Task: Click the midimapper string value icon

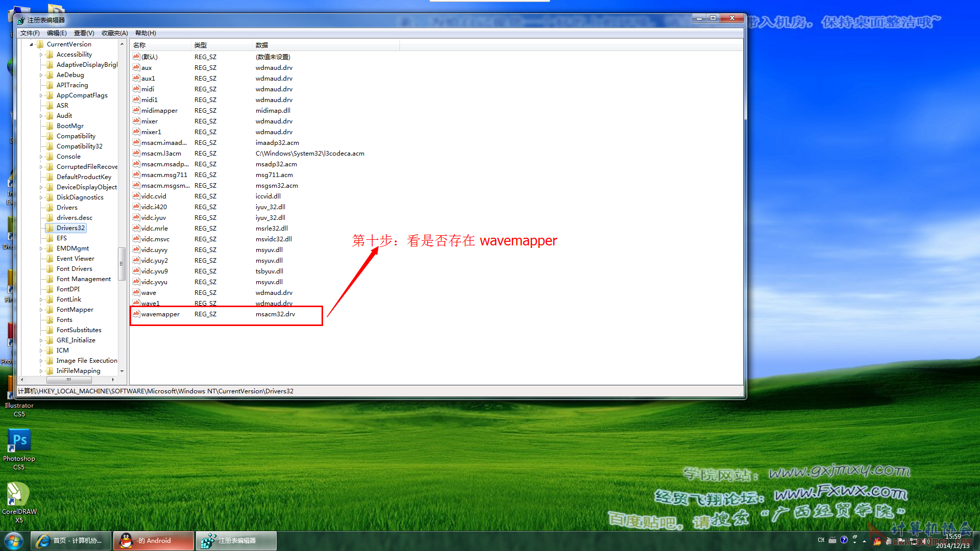Action: [x=136, y=110]
